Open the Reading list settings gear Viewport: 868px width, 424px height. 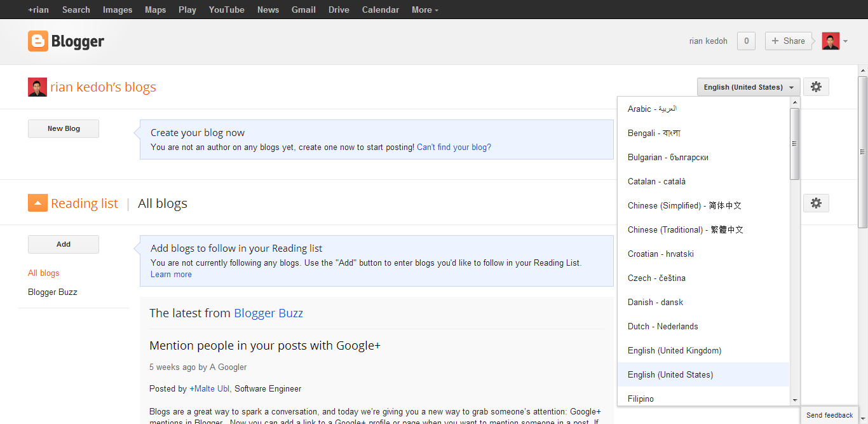tap(816, 203)
